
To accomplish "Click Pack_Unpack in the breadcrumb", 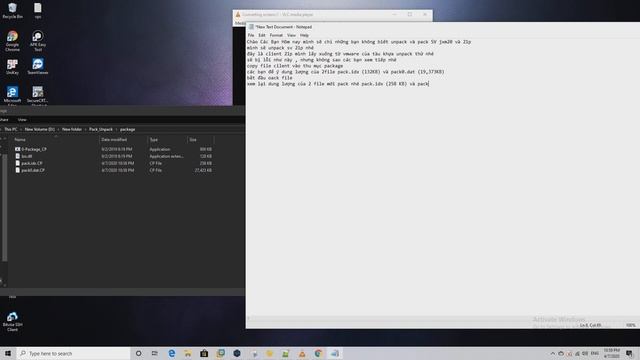I will tap(101, 129).
